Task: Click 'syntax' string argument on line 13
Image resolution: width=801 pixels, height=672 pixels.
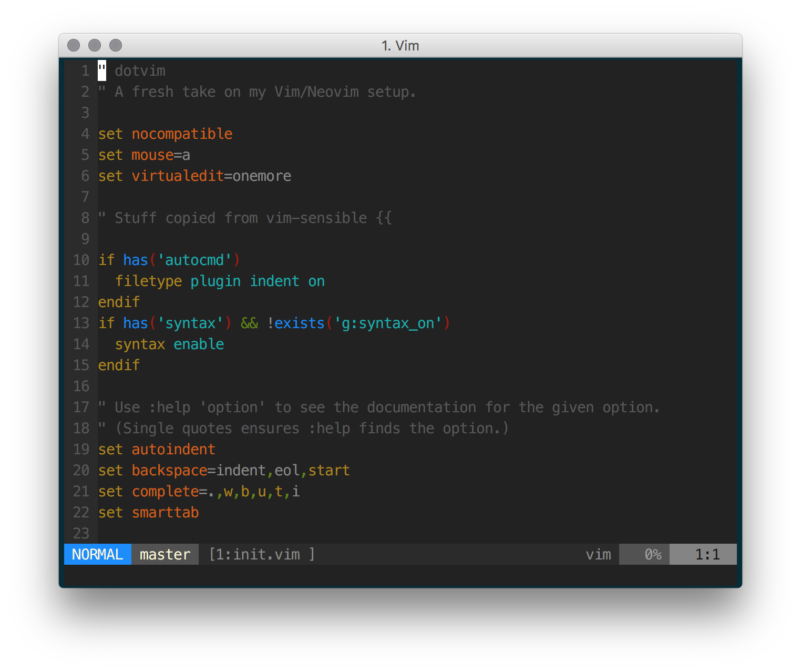Action: pyautogui.click(x=190, y=323)
